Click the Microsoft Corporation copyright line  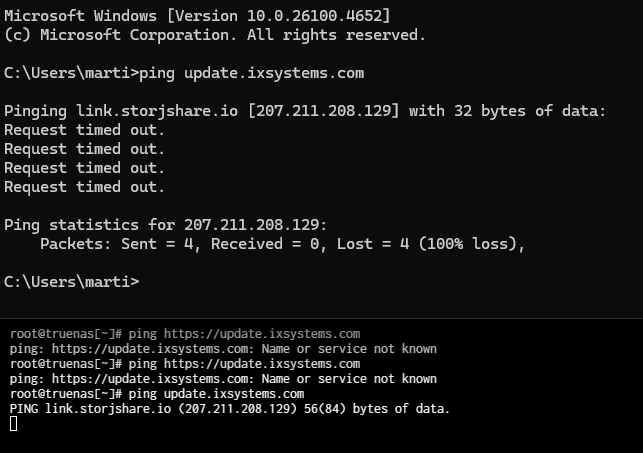pos(214,35)
